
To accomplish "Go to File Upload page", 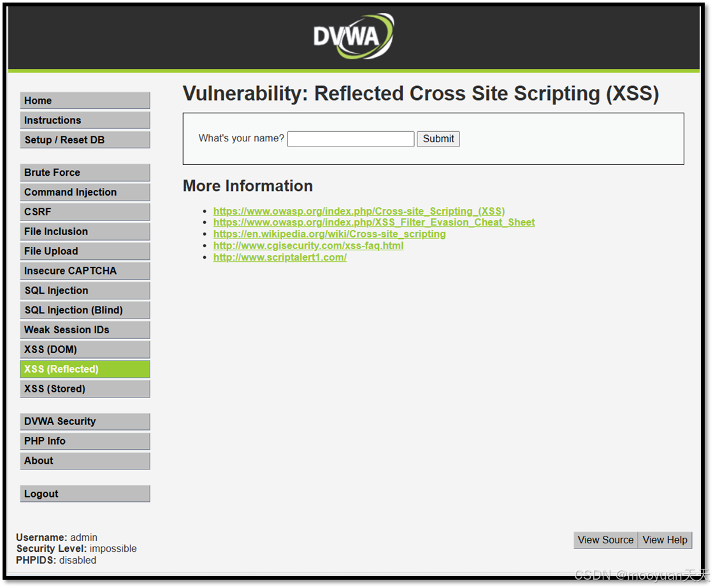I will click(85, 251).
